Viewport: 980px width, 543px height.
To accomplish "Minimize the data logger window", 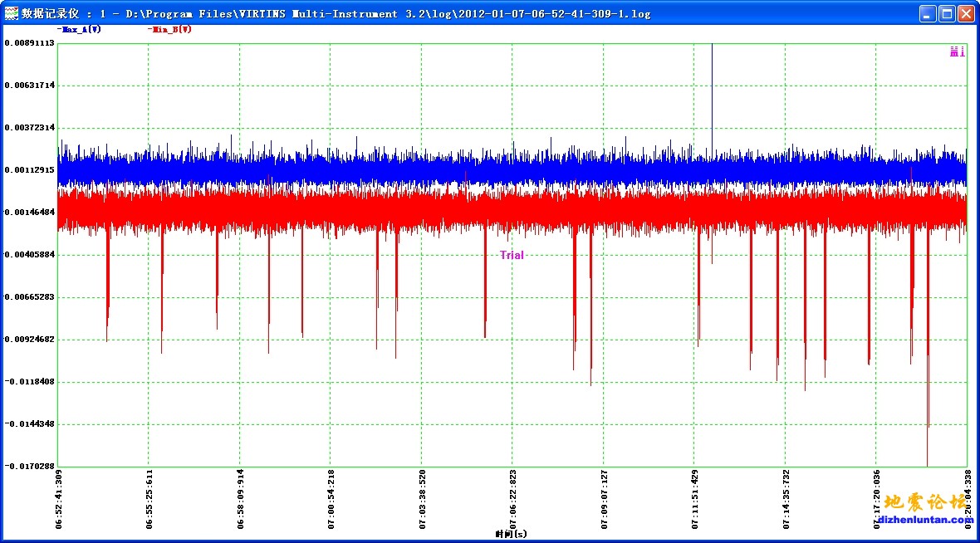I will (928, 14).
